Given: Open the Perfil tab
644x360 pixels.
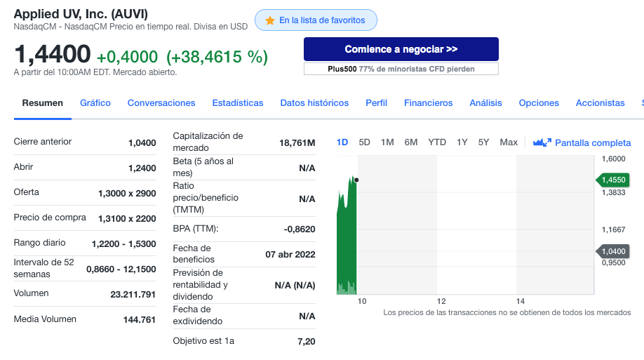Looking at the screenshot, I should [x=377, y=103].
